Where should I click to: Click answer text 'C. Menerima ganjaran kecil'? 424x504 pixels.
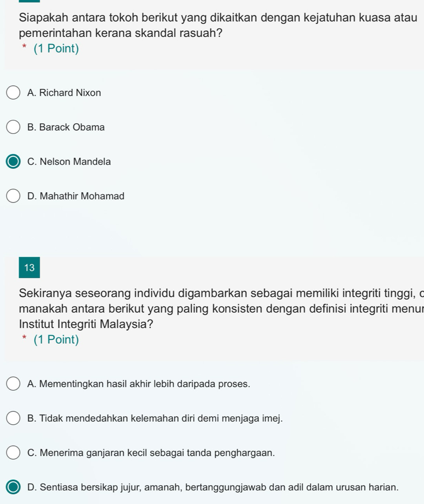[151, 453]
